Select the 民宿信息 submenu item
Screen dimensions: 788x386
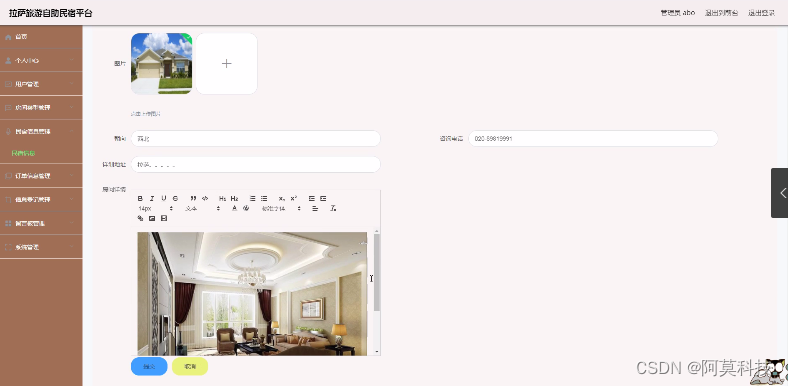(24, 153)
